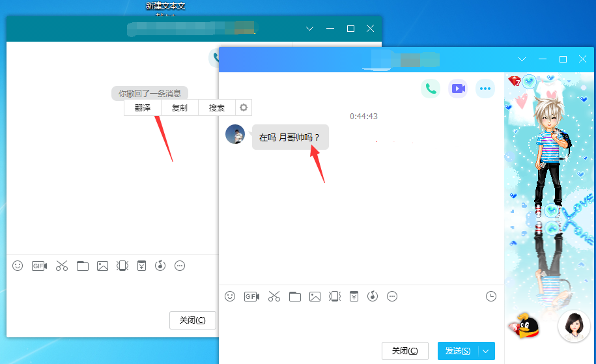Minimize the back chat window

[x=330, y=29]
